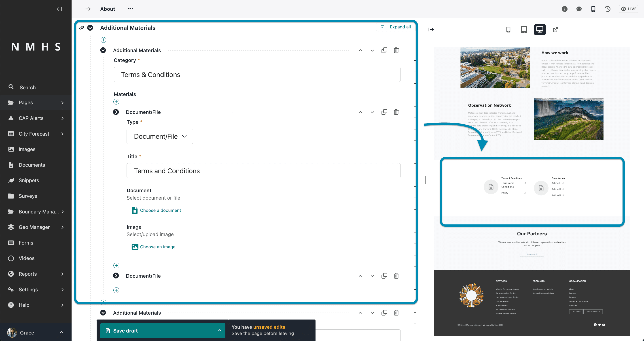644x341 pixels.
Task: Toggle the preview side panel in header
Action: pos(593,9)
